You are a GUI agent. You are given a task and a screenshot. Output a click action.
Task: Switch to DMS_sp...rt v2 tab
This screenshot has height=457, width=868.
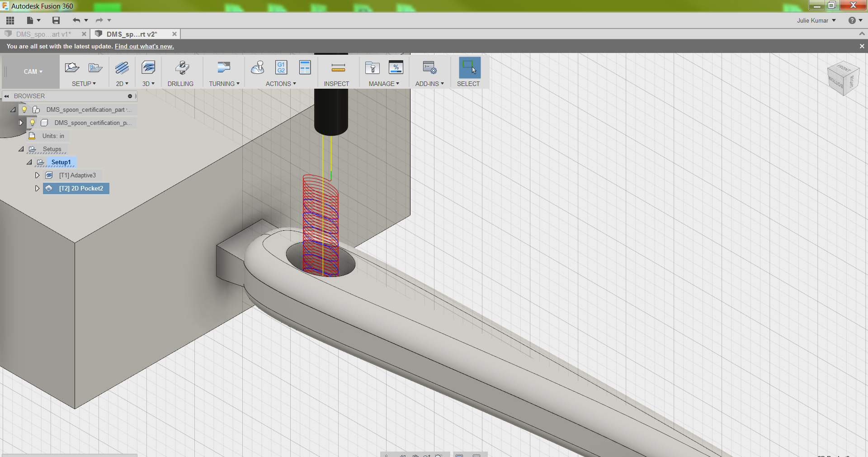click(132, 34)
